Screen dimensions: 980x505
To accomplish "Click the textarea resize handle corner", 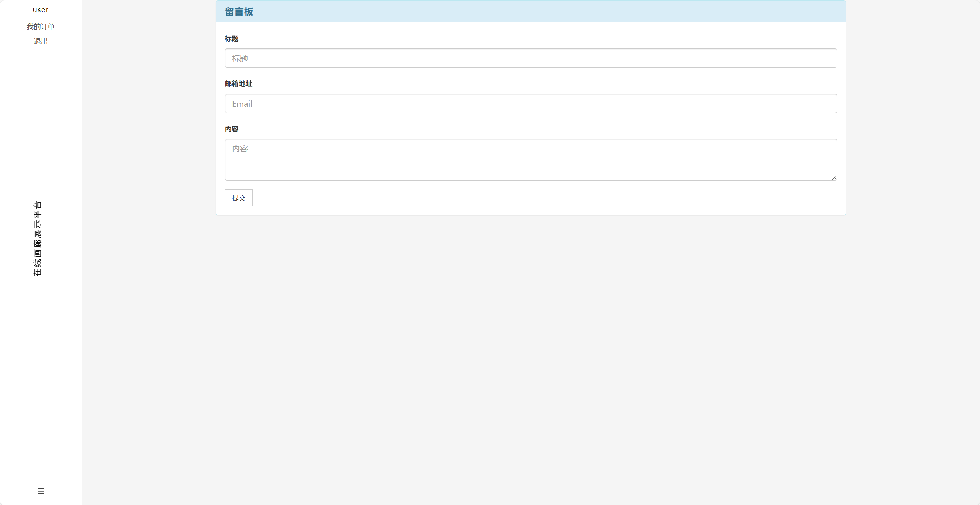I will pos(834,178).
